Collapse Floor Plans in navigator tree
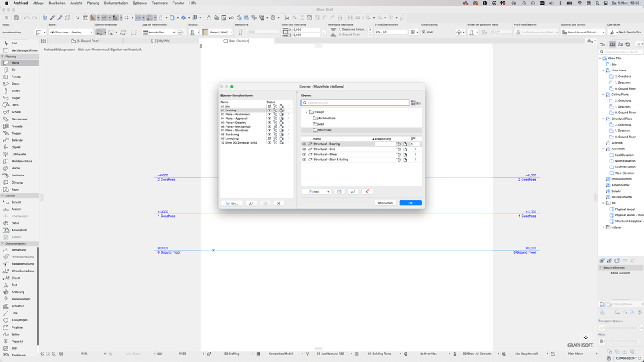The image size is (644, 362). (x=603, y=71)
